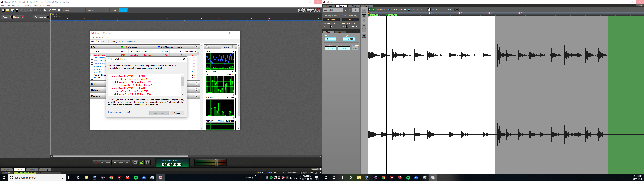Switch to the Audio tab in sound panel

[340, 32]
